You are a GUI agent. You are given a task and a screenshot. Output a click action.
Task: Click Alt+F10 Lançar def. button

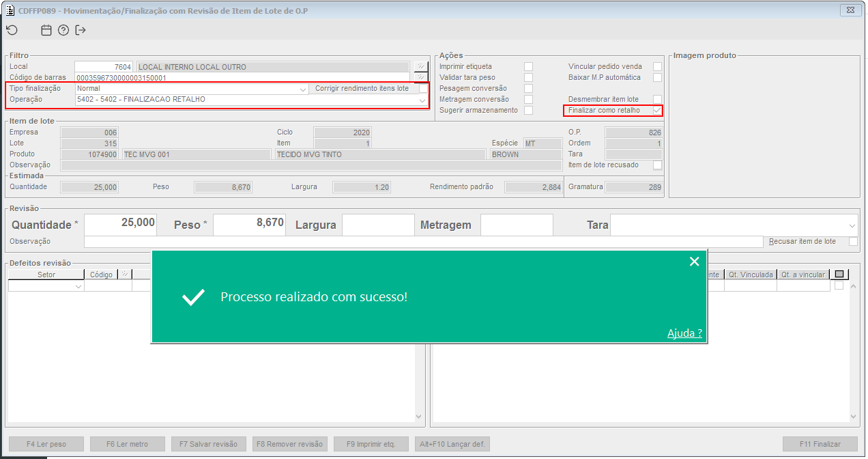coord(452,444)
